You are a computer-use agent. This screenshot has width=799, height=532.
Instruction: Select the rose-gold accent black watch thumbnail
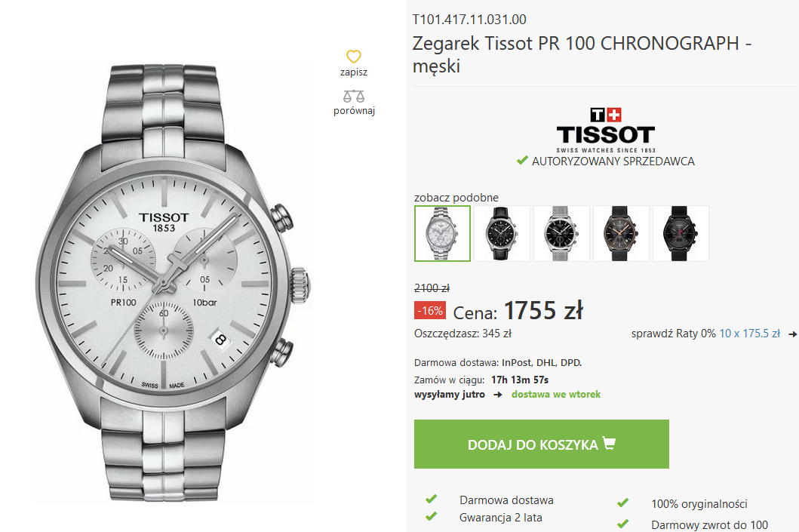(x=621, y=233)
